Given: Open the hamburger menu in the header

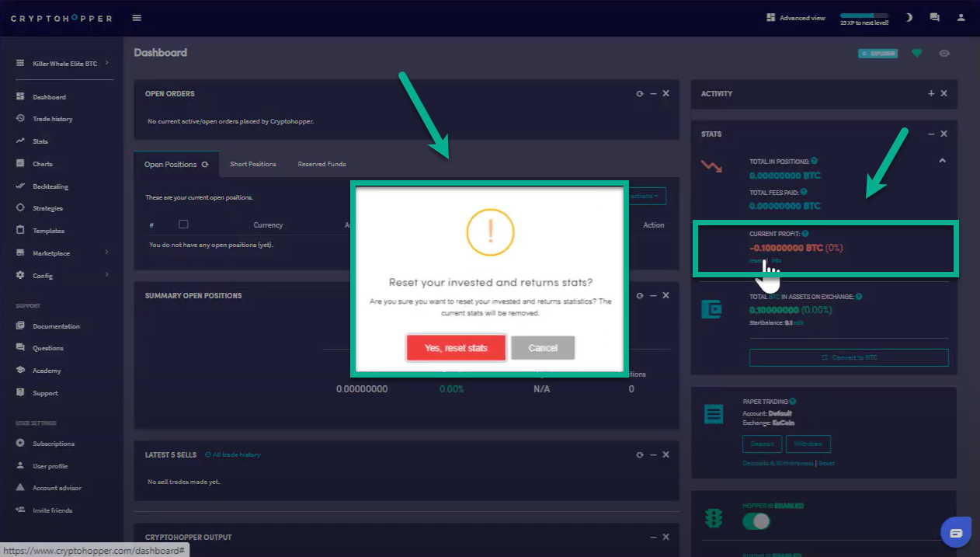Looking at the screenshot, I should [x=137, y=18].
